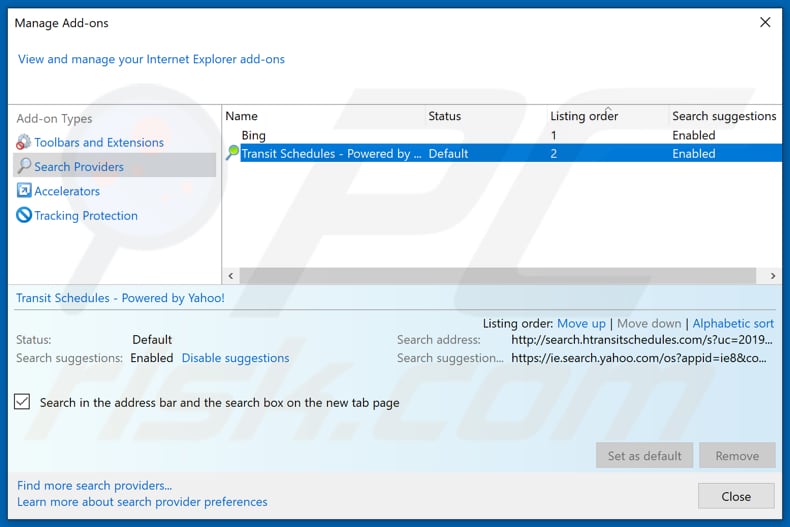Click the search.htransitschedules.com search address value
The image size is (790, 527).
[x=641, y=340]
